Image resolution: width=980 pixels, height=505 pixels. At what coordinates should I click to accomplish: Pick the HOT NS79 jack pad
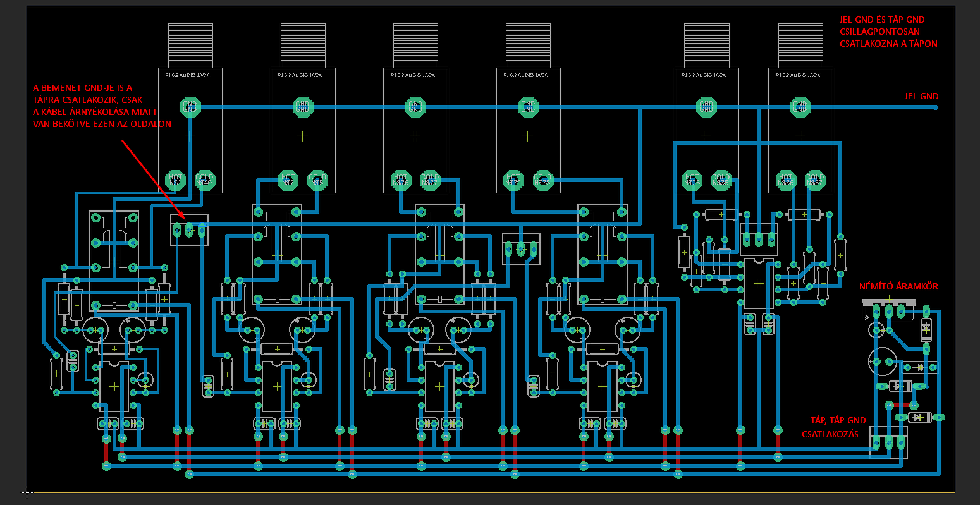[513, 180]
